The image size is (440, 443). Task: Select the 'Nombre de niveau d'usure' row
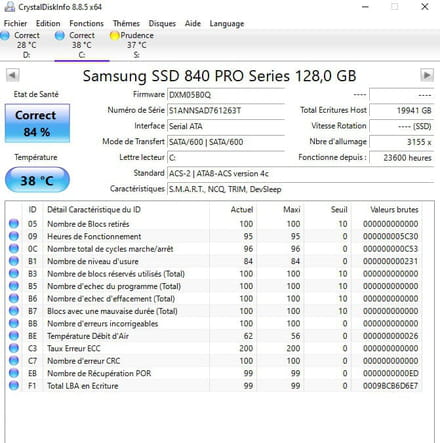(215, 261)
